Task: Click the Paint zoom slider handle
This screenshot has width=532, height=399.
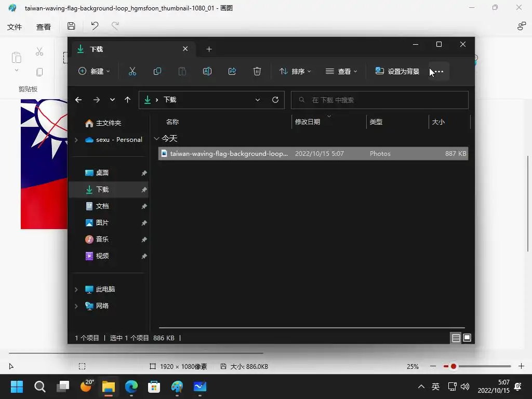Action: (453, 366)
